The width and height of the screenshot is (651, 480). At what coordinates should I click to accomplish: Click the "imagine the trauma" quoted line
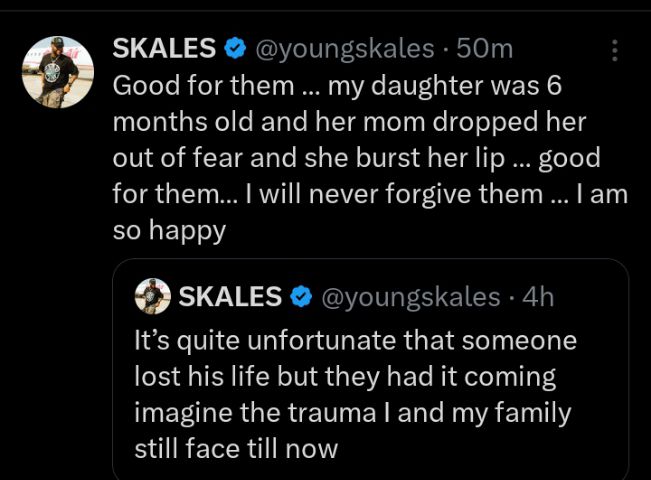[352, 413]
